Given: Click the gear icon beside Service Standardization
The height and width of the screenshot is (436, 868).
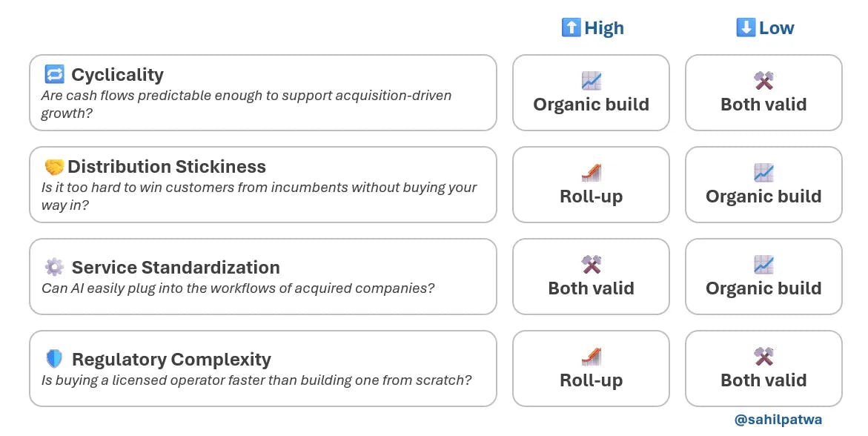Looking at the screenshot, I should [x=54, y=267].
